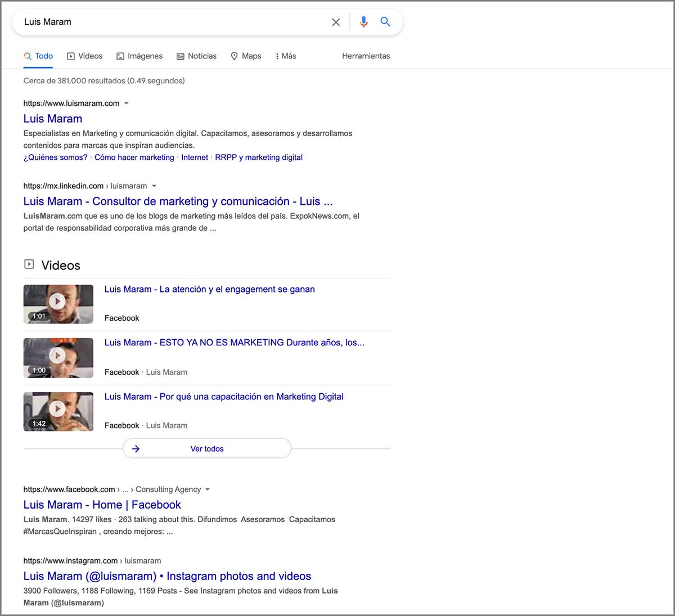Screen dimensions: 675x616
Task: Open Herramientas search tools
Action: (x=366, y=56)
